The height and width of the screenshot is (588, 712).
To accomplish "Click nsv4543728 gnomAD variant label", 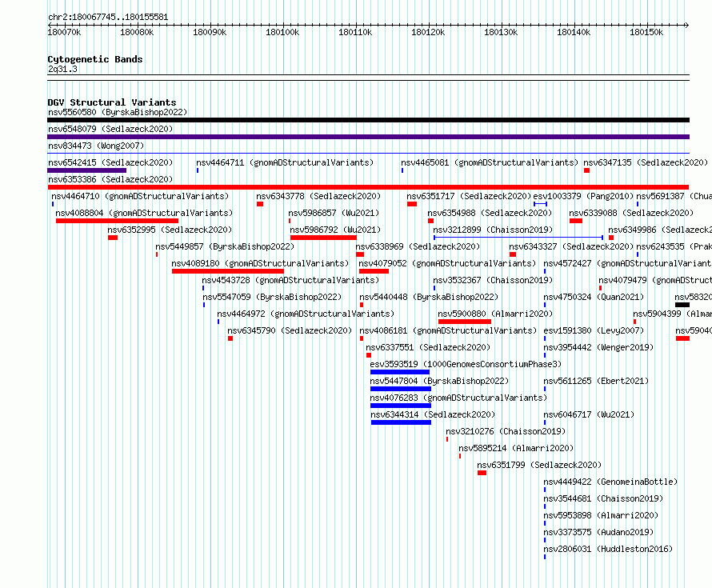I will pyautogui.click(x=290, y=280).
